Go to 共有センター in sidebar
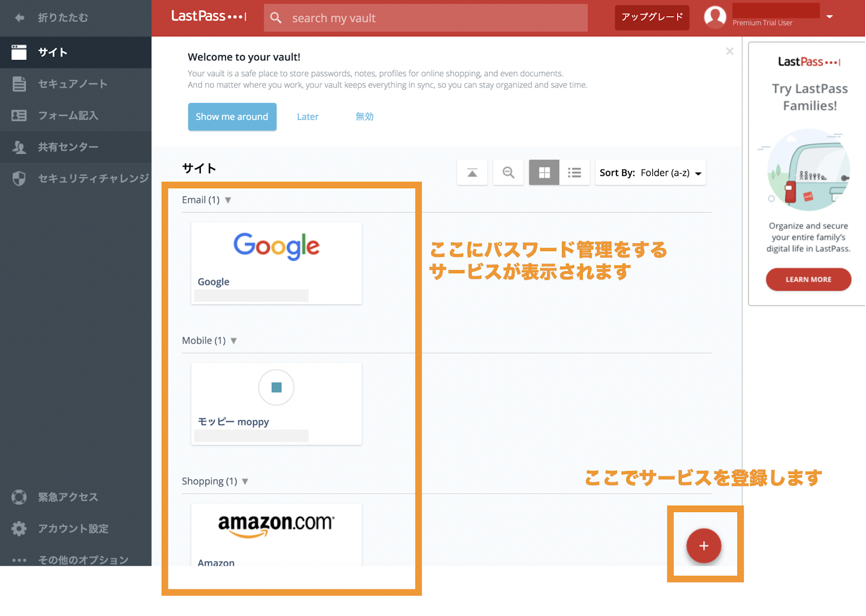The width and height of the screenshot is (866, 616). pyautogui.click(x=76, y=147)
